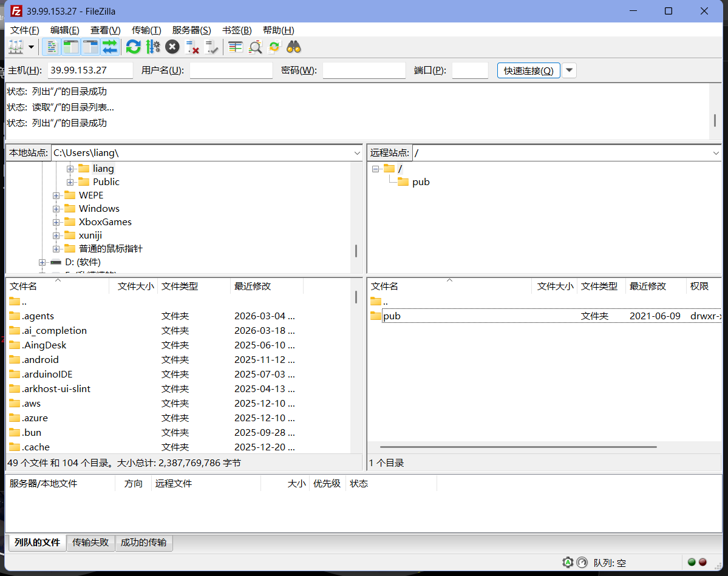The height and width of the screenshot is (576, 728).
Task: Open the 文件(F) menu
Action: click(x=25, y=30)
